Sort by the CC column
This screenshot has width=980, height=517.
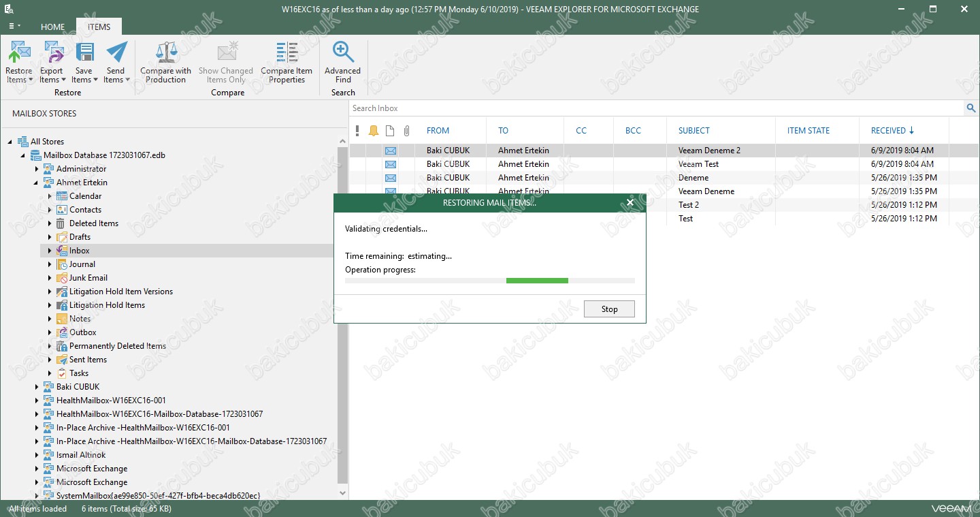point(581,131)
